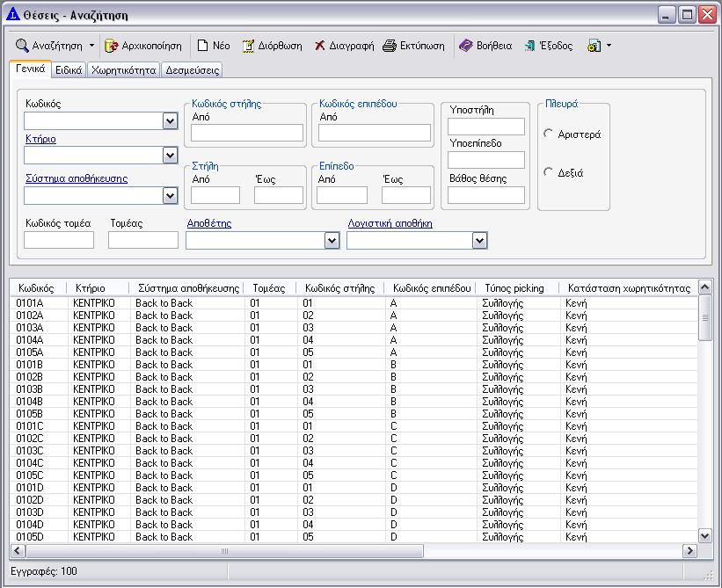
Task: Open the Χωρητικότητα tab
Action: pos(124,70)
